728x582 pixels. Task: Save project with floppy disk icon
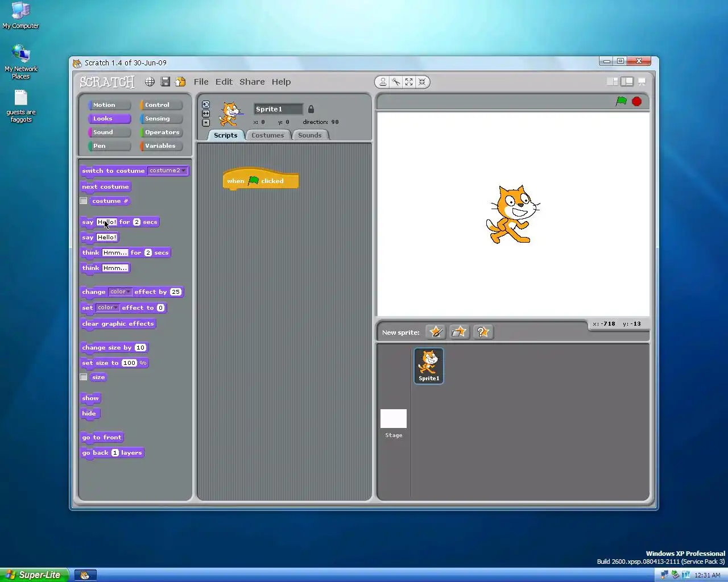click(166, 82)
